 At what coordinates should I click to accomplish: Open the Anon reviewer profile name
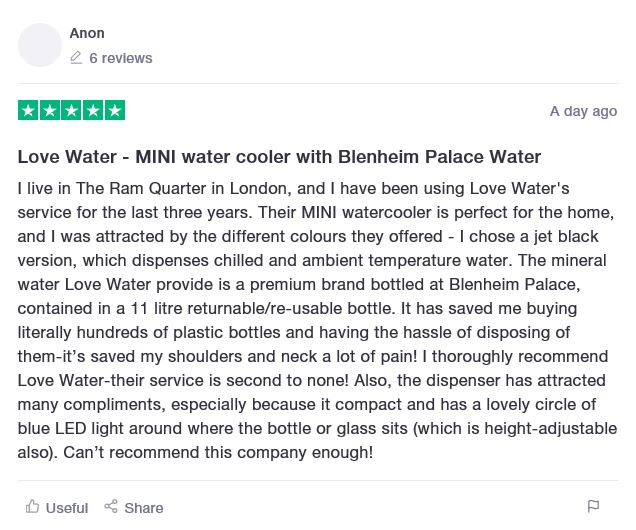click(87, 33)
